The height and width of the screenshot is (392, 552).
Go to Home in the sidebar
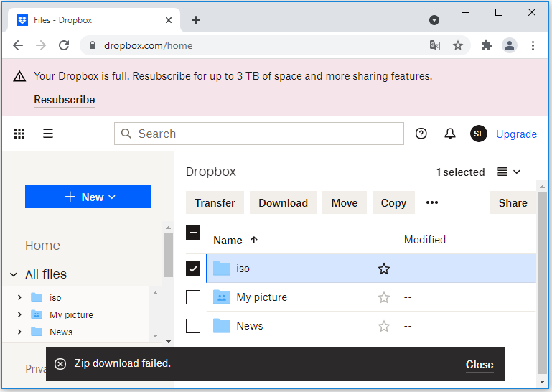(x=42, y=246)
